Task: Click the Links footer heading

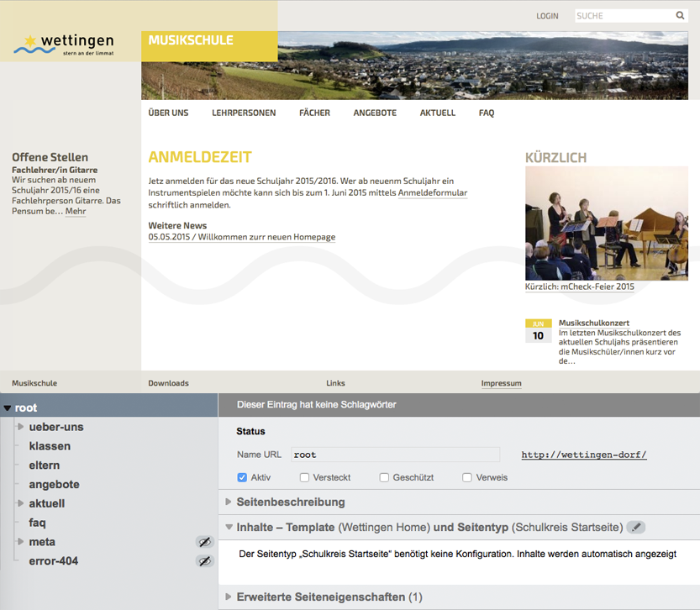Action: pyautogui.click(x=335, y=383)
